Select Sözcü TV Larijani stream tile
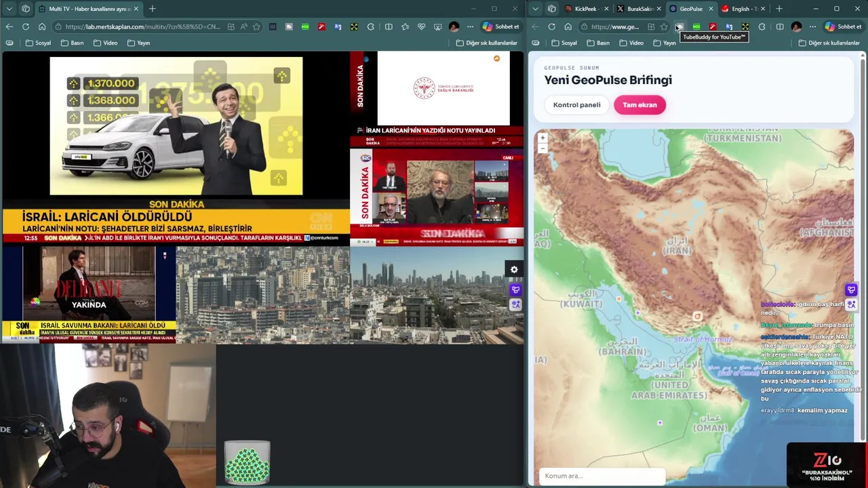 (437, 198)
